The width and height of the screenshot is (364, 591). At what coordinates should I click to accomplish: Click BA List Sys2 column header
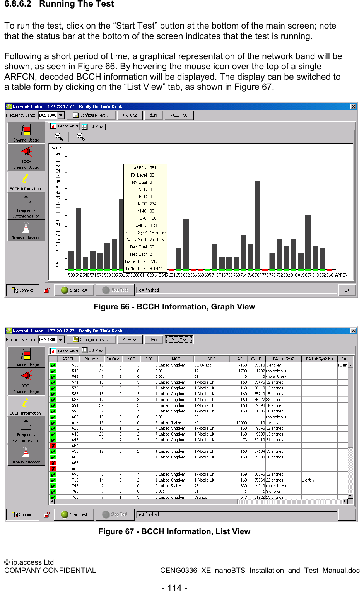coord(284,359)
